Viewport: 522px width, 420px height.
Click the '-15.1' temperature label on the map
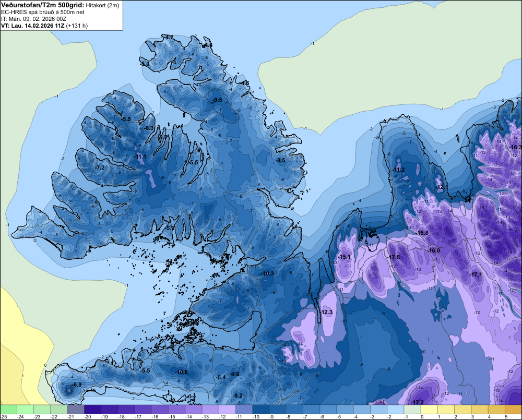point(344,257)
